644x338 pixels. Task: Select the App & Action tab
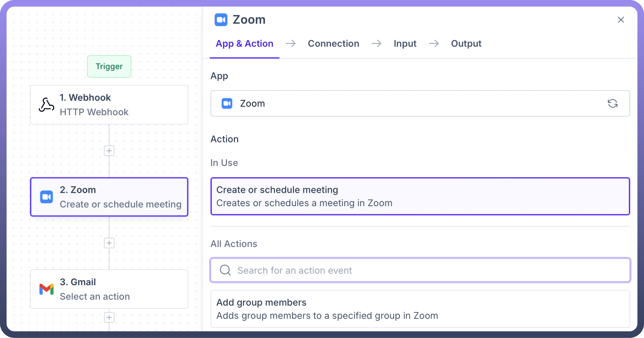[244, 44]
